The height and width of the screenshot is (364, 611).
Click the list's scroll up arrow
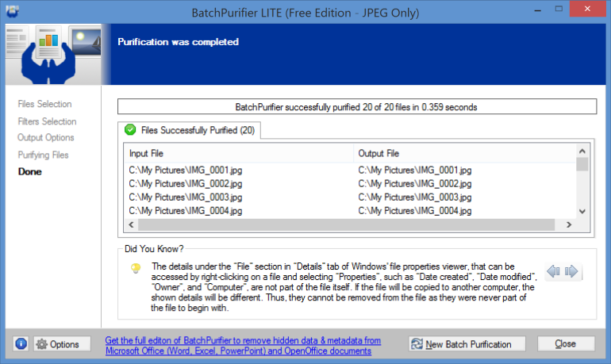pyautogui.click(x=582, y=151)
